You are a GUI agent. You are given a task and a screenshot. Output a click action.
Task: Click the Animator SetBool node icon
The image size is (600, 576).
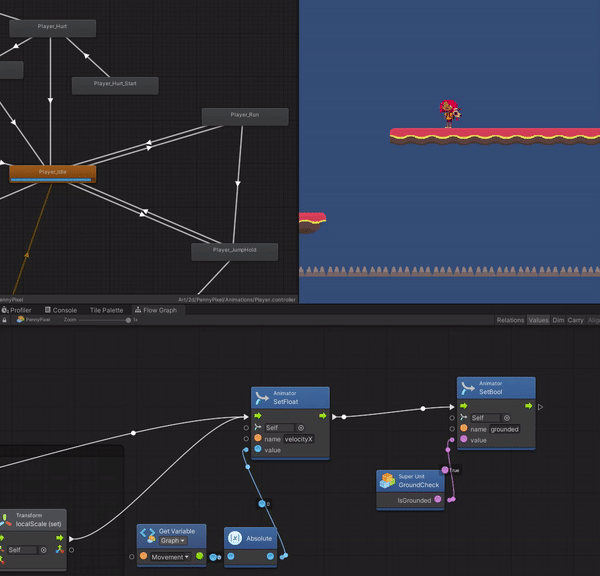point(468,387)
